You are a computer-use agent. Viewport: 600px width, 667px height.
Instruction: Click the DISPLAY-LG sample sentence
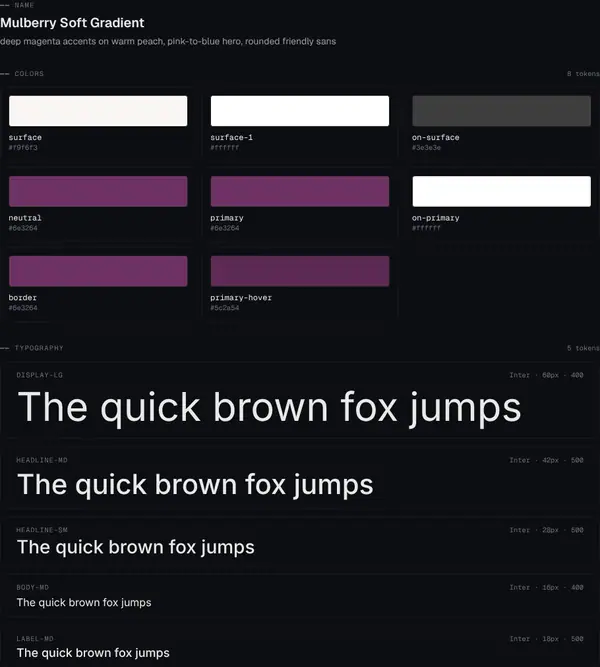[269, 408]
